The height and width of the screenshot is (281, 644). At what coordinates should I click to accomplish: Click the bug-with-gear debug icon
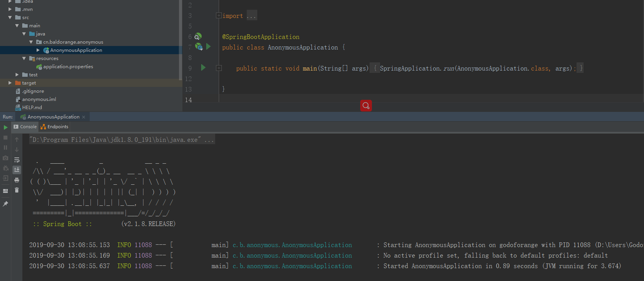(5, 168)
